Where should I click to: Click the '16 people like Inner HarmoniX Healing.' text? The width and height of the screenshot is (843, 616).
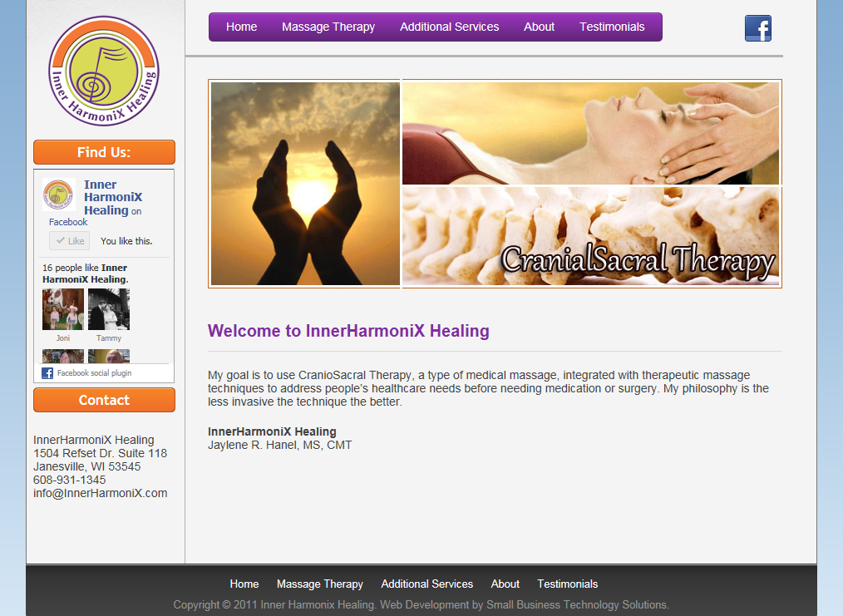coord(86,274)
